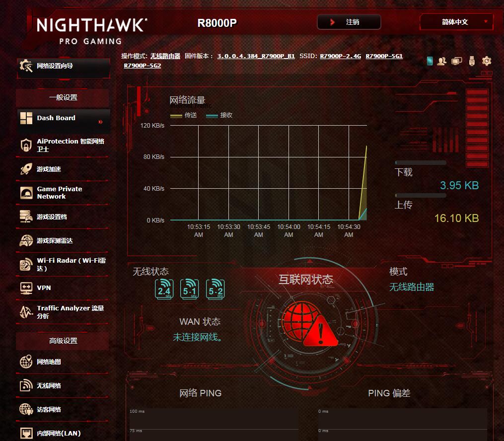504x441 pixels.
Task: Click the 传送 legend entry
Action: [184, 115]
